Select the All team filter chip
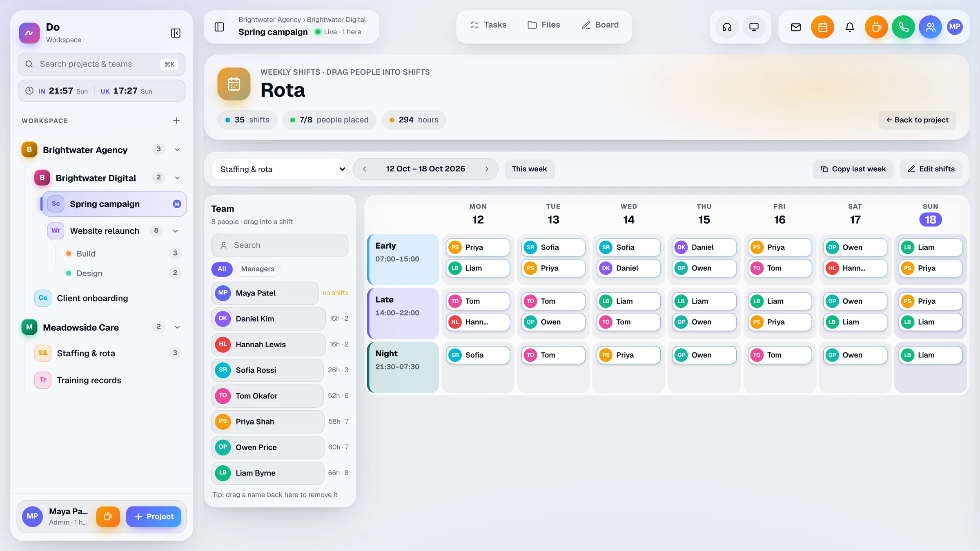The width and height of the screenshot is (980, 551). (x=222, y=269)
